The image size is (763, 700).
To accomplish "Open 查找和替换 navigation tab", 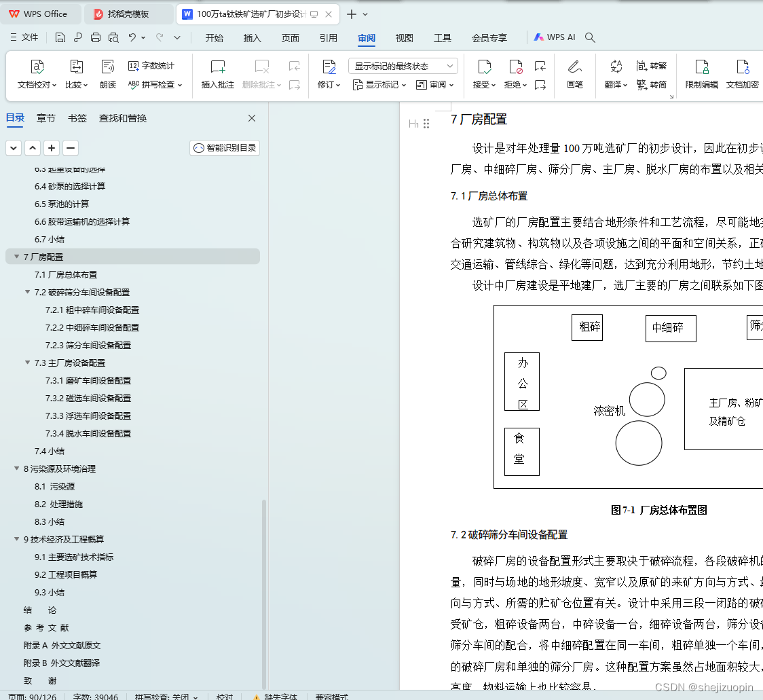I will click(x=123, y=118).
